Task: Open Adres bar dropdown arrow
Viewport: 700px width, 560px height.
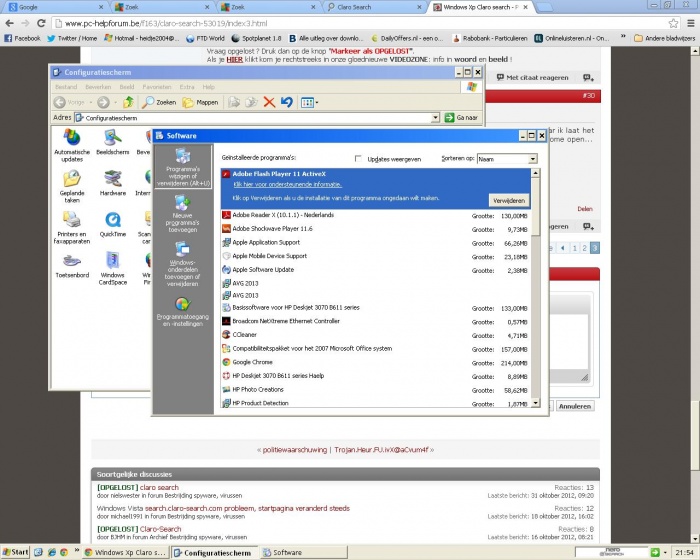Action: [436, 117]
